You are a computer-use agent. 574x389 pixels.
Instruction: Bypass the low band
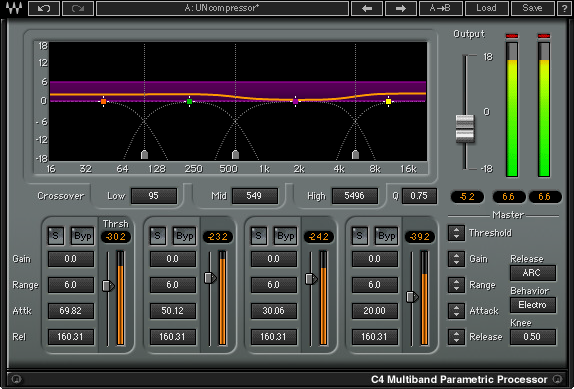(x=82, y=236)
